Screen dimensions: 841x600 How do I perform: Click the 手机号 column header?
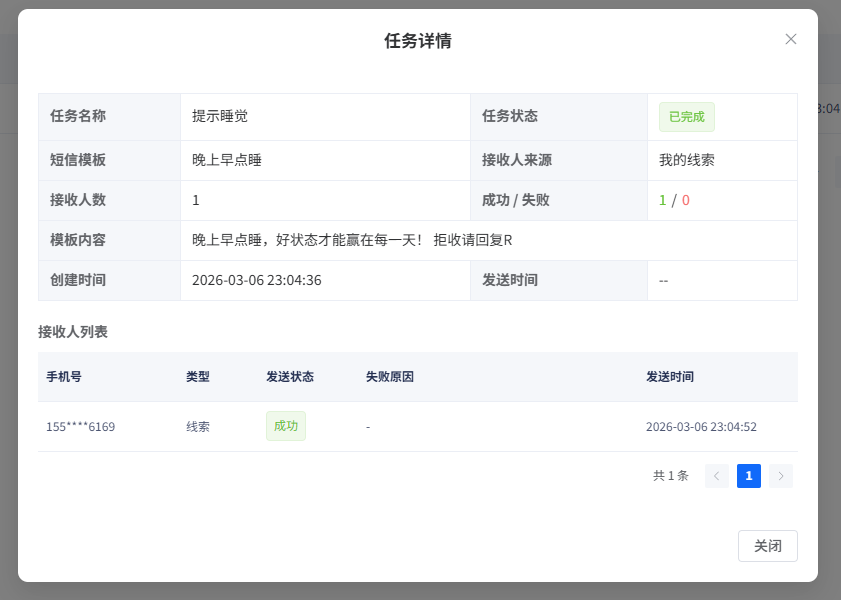pos(64,377)
